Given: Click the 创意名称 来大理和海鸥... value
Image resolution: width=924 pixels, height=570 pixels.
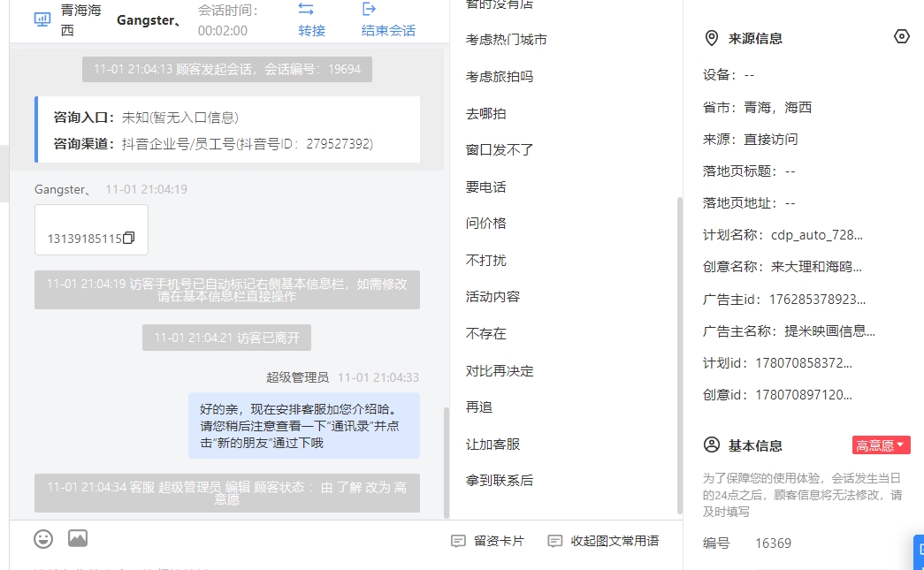Looking at the screenshot, I should [x=816, y=267].
